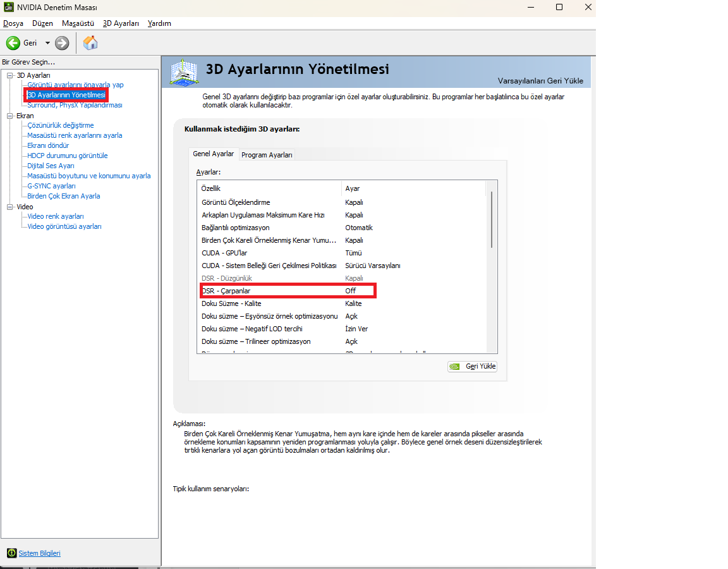Click the forward arrow icon in toolbar
Viewport: 728px width, 569px height.
(62, 43)
